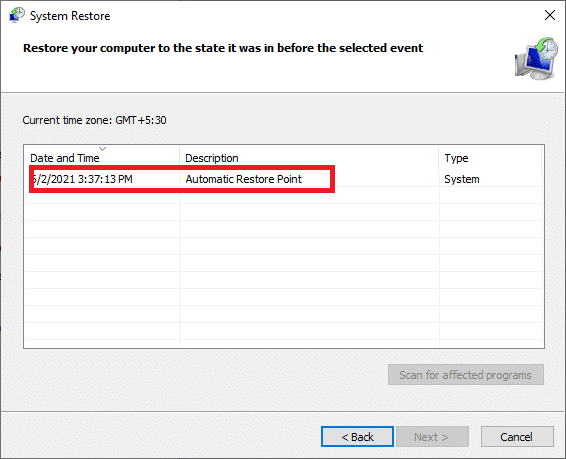Click the divider between Description and Type headers
Image resolution: width=566 pixels, height=459 pixels.
[x=439, y=158]
